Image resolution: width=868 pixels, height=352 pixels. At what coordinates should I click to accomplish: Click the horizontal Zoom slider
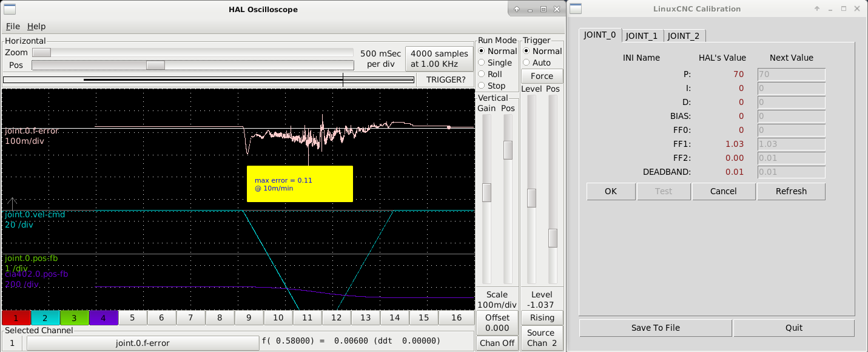(193, 53)
